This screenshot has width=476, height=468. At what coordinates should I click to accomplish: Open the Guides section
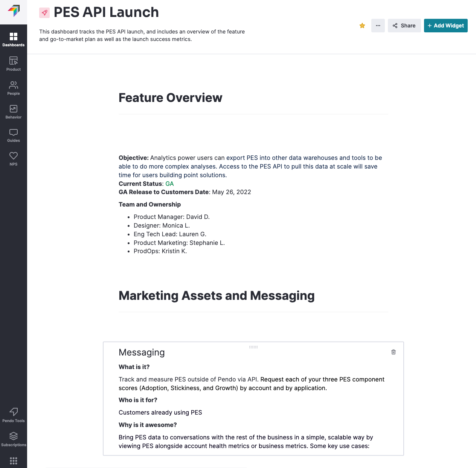tap(14, 135)
